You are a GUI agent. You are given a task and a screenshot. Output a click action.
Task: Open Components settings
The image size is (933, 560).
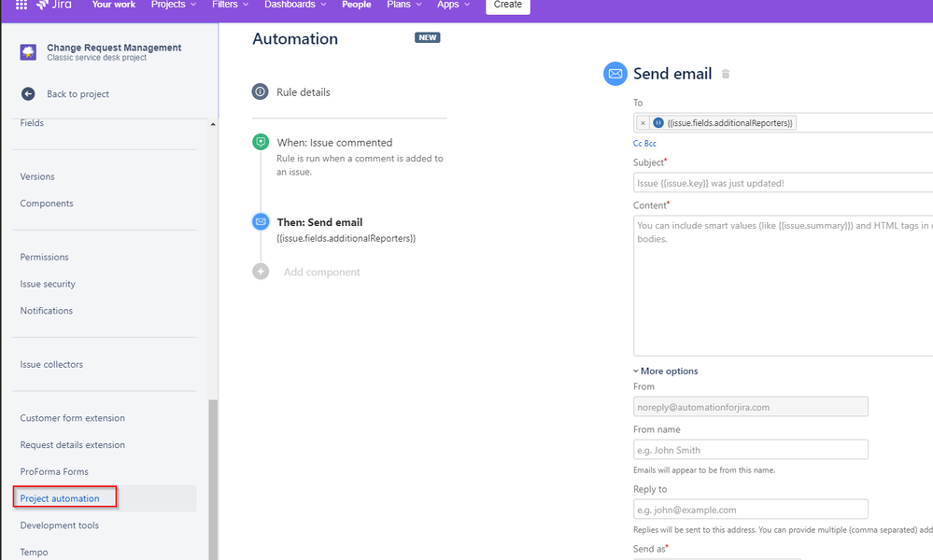pyautogui.click(x=47, y=203)
